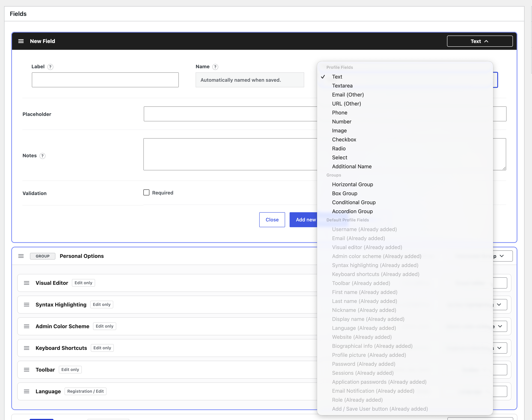The image size is (532, 420).
Task: Click the Language row handle icon
Action: [x=27, y=391]
